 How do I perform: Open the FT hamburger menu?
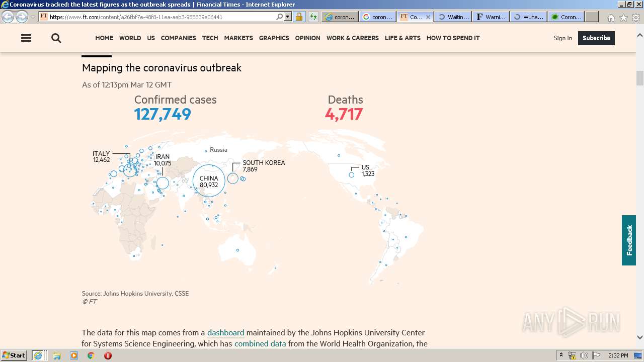pyautogui.click(x=26, y=38)
